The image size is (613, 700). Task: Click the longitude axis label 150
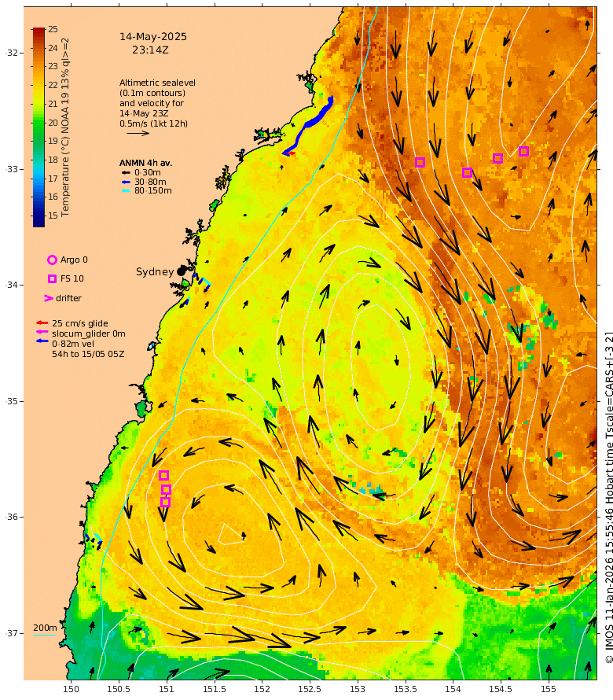click(71, 689)
